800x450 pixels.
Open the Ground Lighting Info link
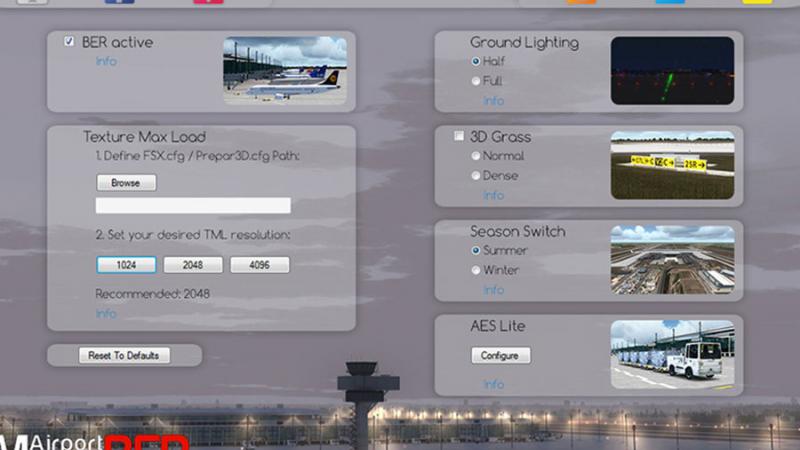(x=493, y=101)
